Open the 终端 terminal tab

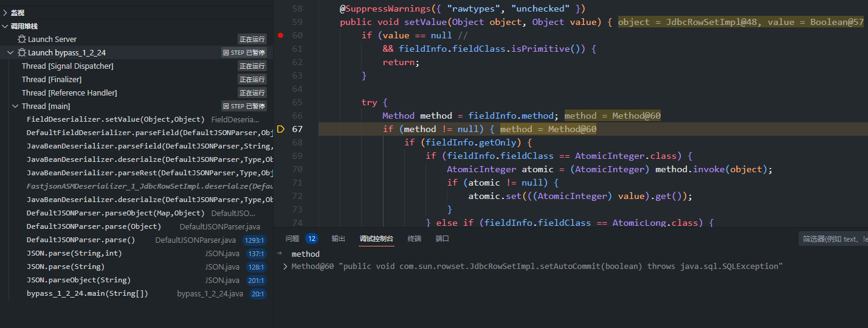pos(414,239)
